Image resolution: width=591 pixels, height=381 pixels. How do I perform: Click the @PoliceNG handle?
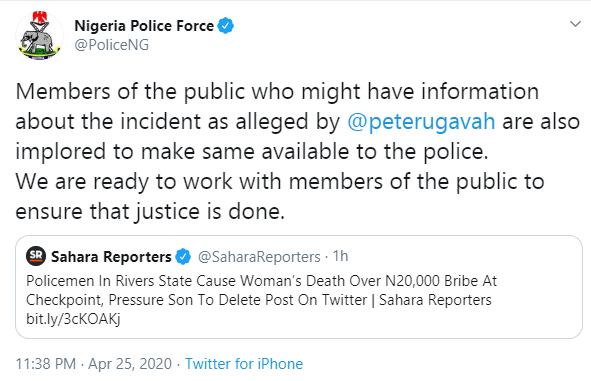[x=112, y=45]
